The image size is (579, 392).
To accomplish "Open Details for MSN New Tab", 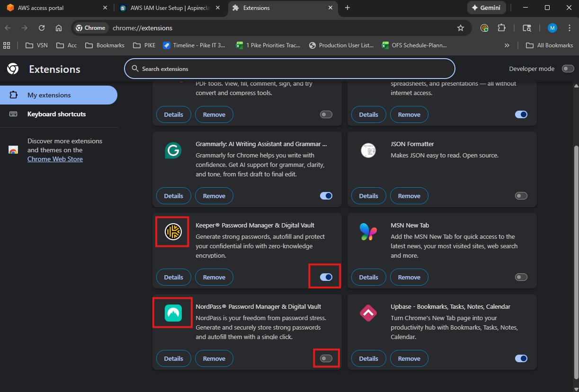I will pos(368,277).
